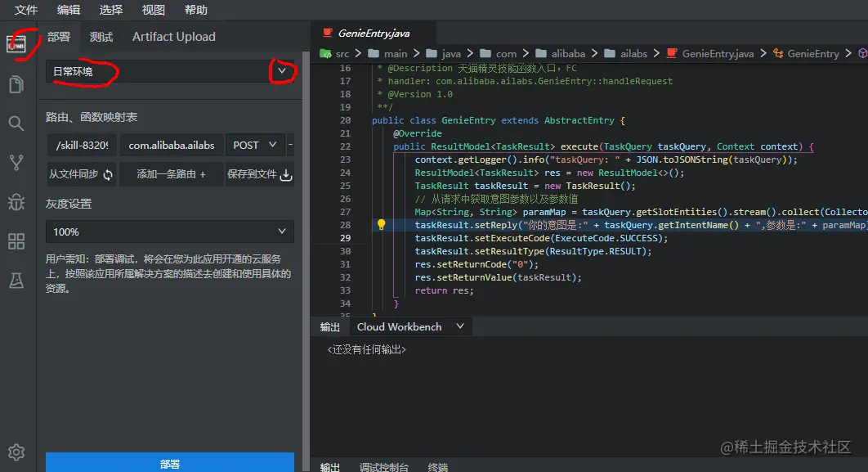Image resolution: width=868 pixels, height=472 pixels.
Task: Click the com breadcrumb folder
Action: [x=499, y=53]
